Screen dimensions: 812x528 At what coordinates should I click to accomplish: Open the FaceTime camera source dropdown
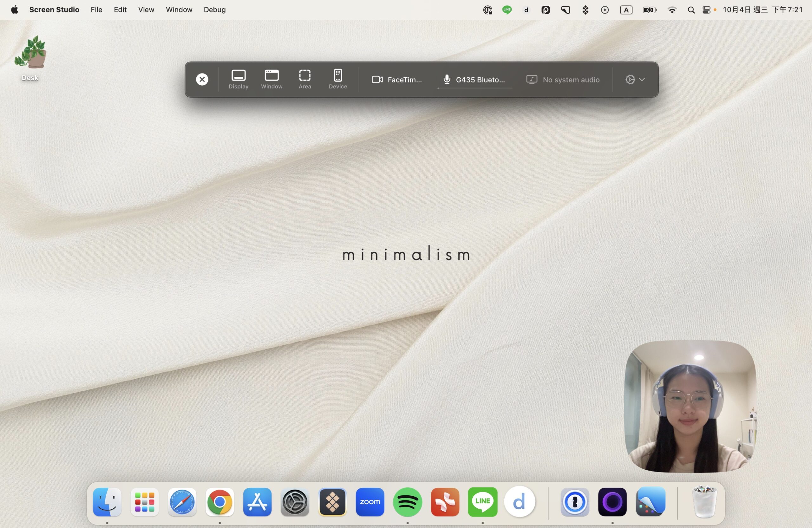pos(396,80)
